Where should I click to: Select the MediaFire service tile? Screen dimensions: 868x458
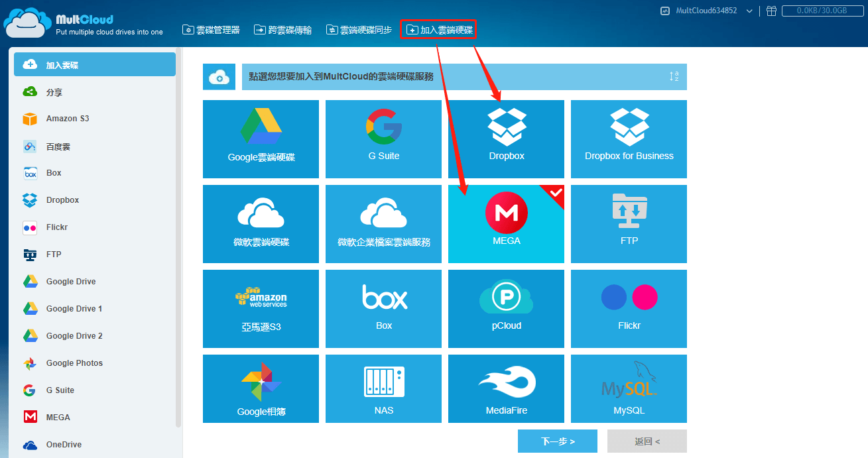[506, 388]
